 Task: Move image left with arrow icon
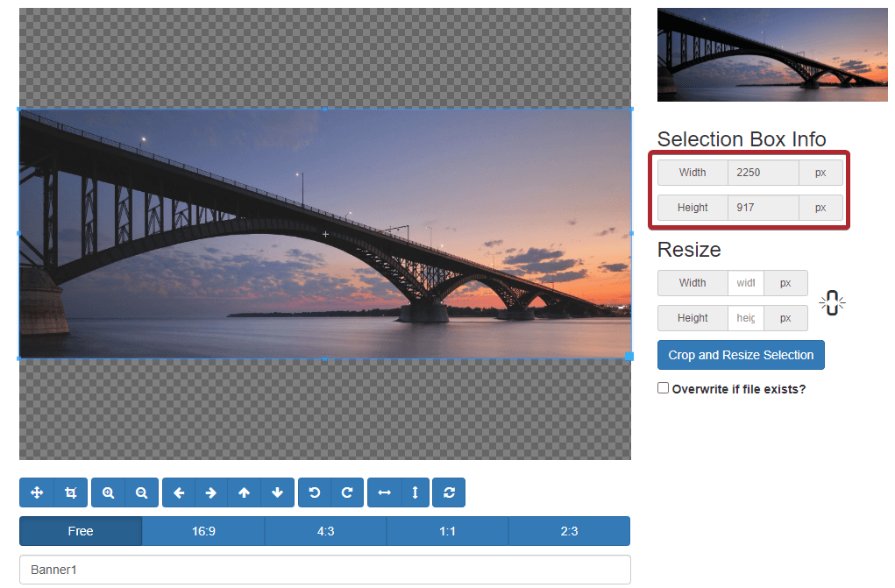[179, 492]
